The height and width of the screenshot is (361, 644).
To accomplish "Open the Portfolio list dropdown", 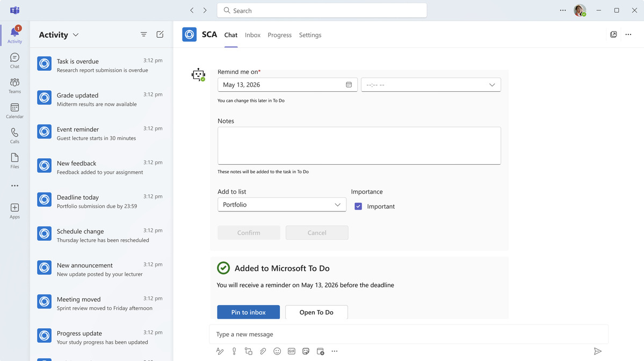I will click(282, 205).
